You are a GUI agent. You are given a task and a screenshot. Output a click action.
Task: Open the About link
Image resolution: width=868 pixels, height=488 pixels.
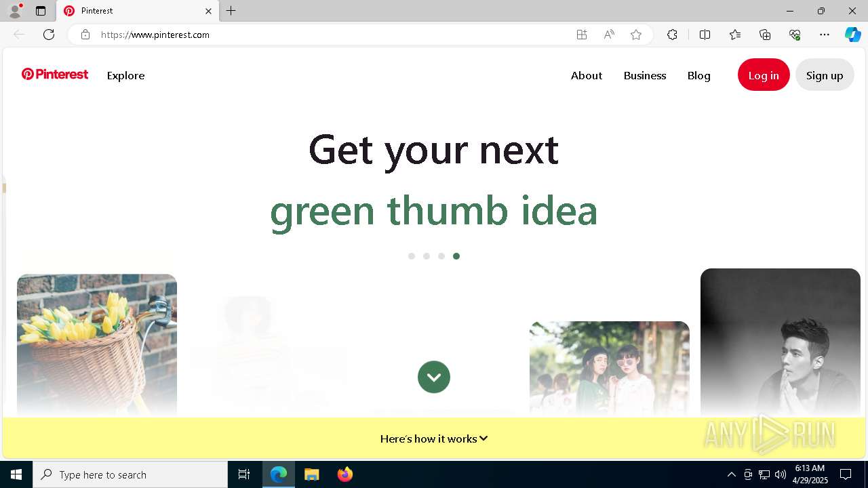(x=587, y=75)
